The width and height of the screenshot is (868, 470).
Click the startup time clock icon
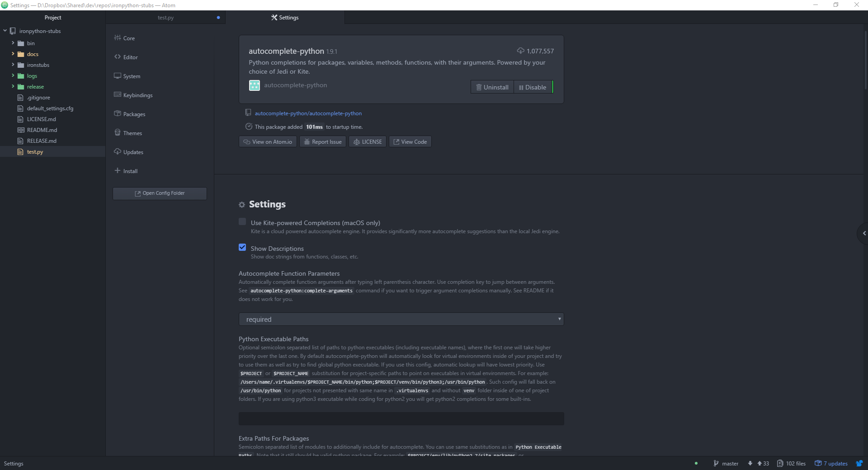pos(249,127)
